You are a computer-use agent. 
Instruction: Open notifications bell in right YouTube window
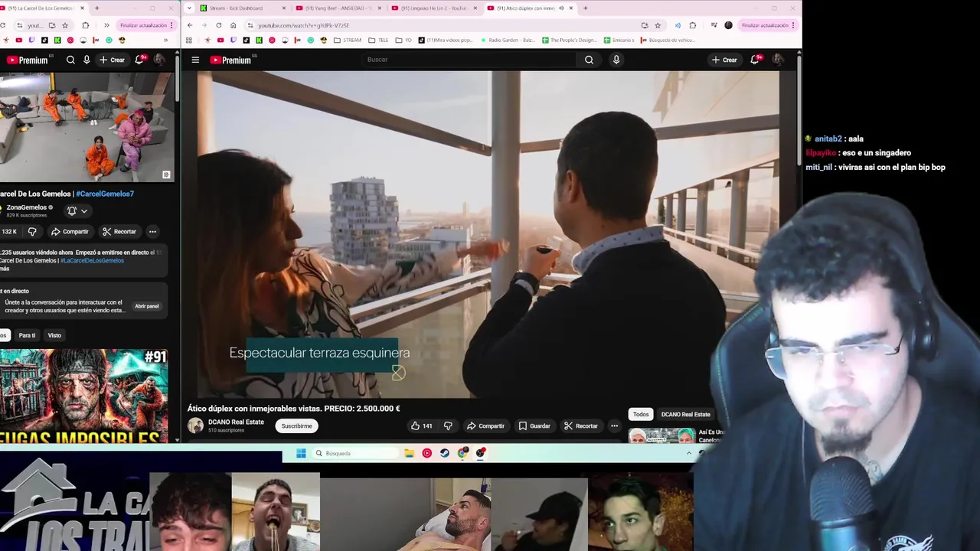coord(755,60)
